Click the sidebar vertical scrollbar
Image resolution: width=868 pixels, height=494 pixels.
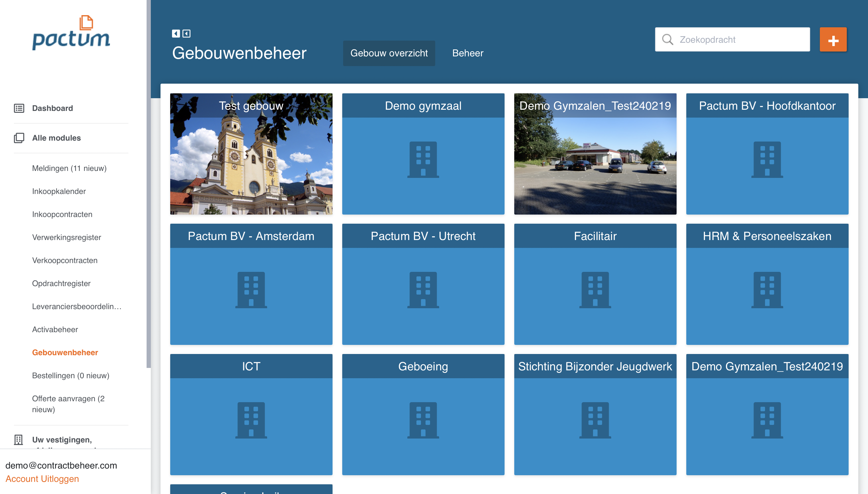click(148, 183)
